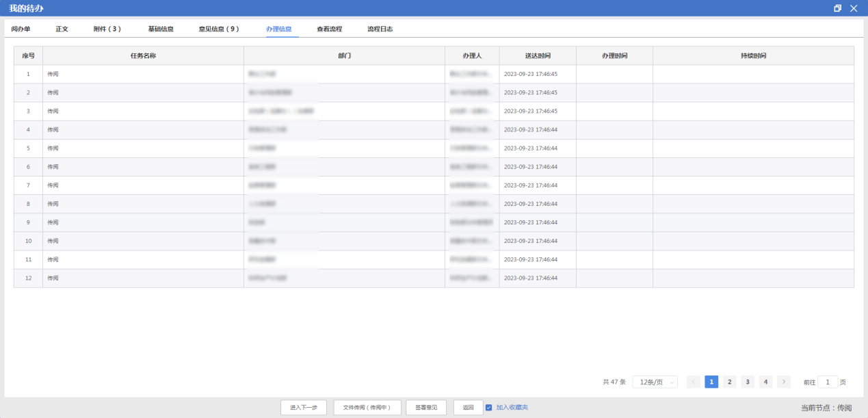Viewport: 868px width, 418px height.
Task: View the 查看流程 tab
Action: click(x=329, y=29)
